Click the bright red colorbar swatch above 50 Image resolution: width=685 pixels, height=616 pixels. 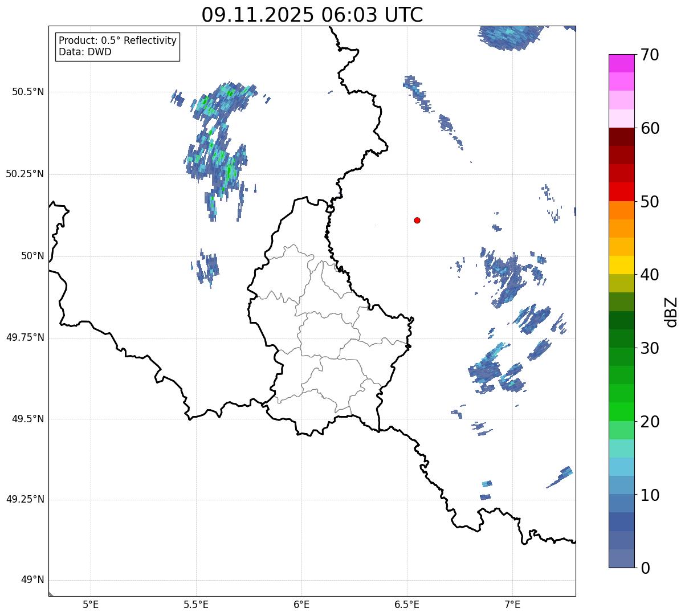[621, 192]
